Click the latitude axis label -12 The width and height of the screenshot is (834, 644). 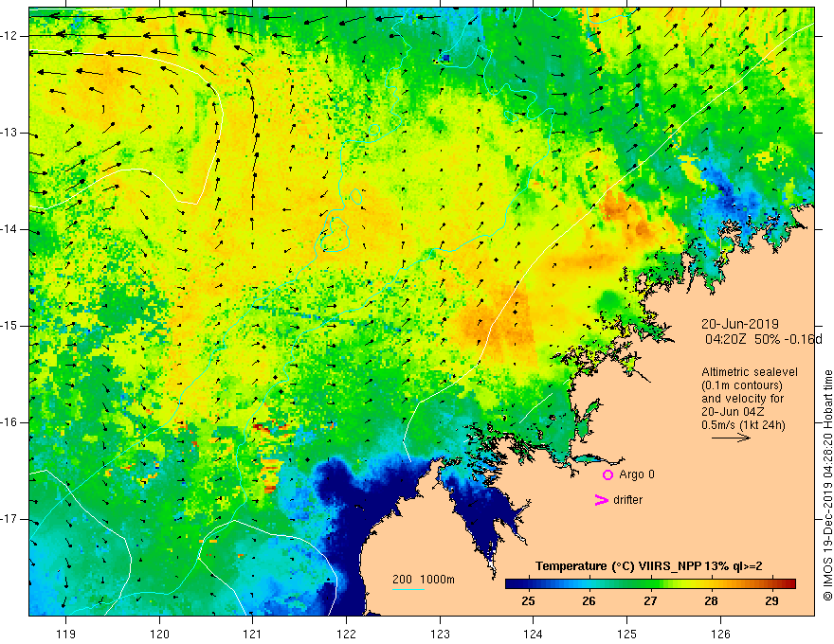click(x=9, y=36)
